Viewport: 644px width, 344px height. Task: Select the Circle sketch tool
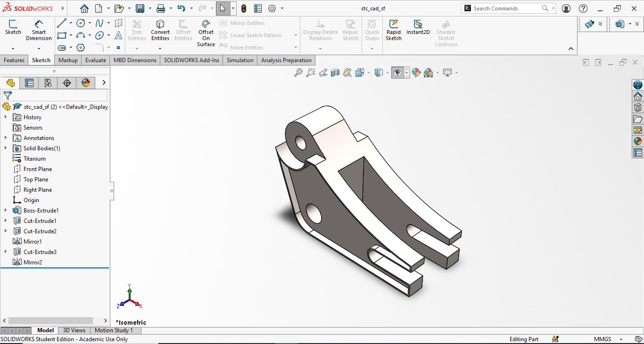81,23
